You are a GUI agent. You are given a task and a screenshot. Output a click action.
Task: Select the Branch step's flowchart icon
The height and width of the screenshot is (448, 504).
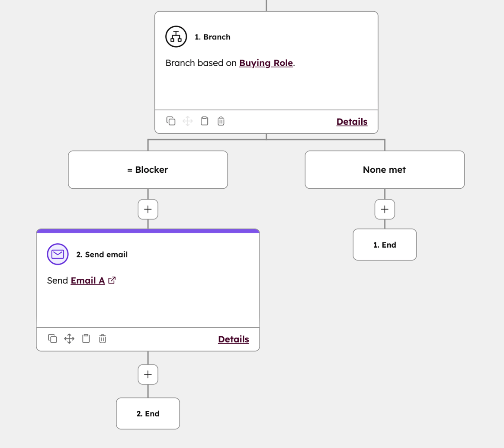coord(175,36)
